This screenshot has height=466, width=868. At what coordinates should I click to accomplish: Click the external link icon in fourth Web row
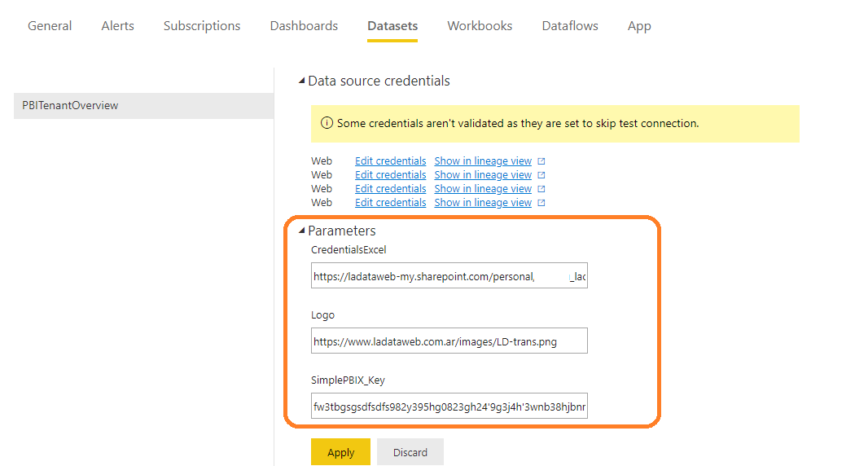541,203
